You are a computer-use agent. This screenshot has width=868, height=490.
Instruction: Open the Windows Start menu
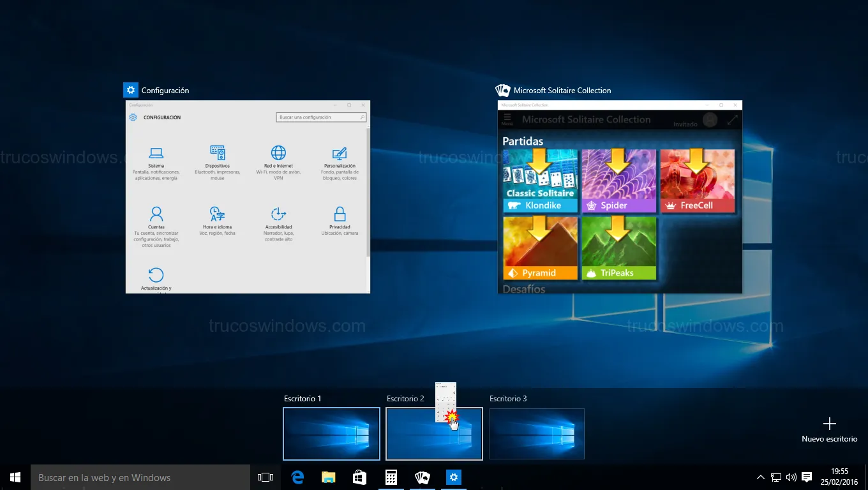pos(15,477)
